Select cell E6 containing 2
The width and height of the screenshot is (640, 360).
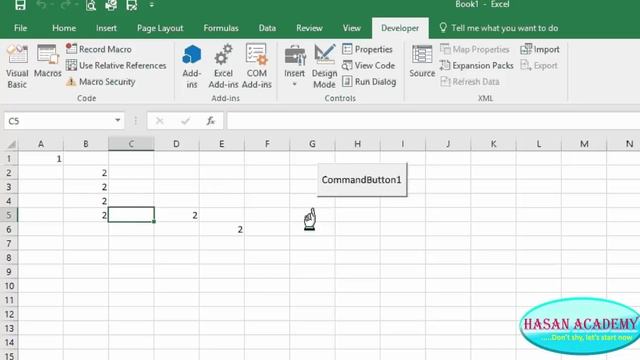click(x=222, y=229)
